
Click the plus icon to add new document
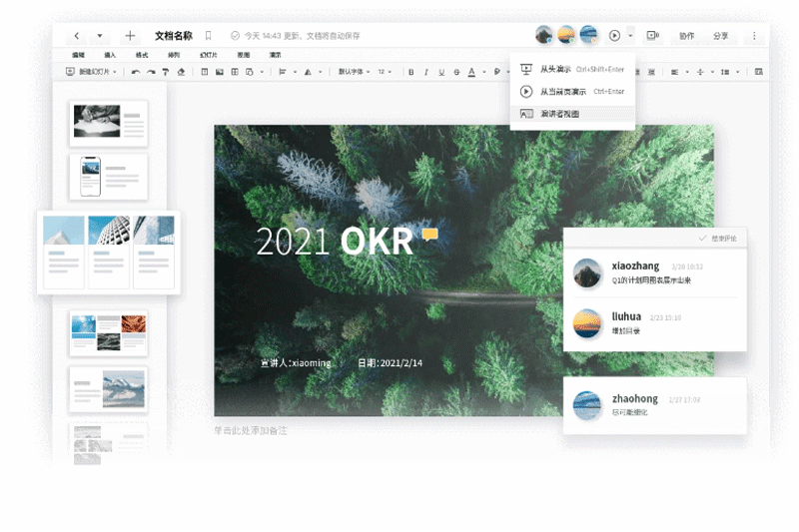tap(130, 36)
